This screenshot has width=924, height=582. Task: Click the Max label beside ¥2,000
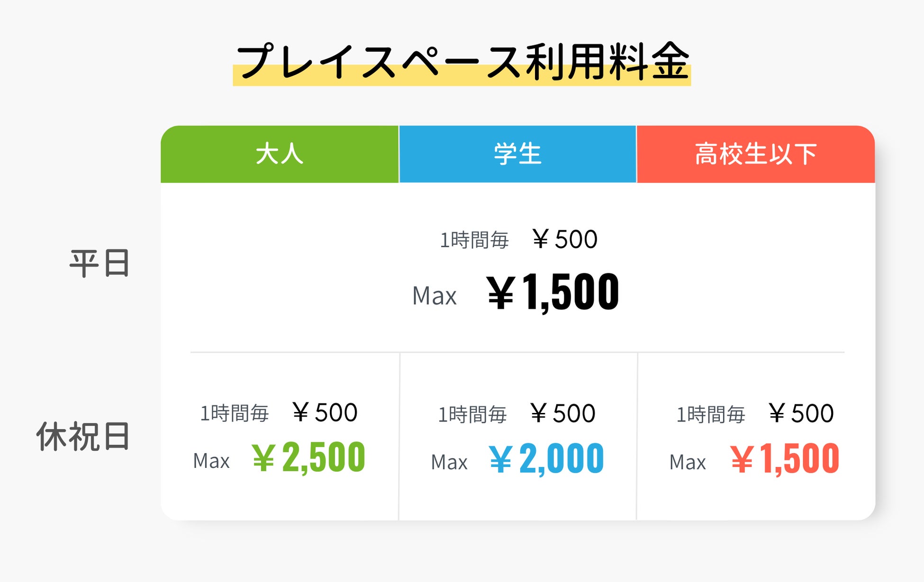(x=449, y=462)
